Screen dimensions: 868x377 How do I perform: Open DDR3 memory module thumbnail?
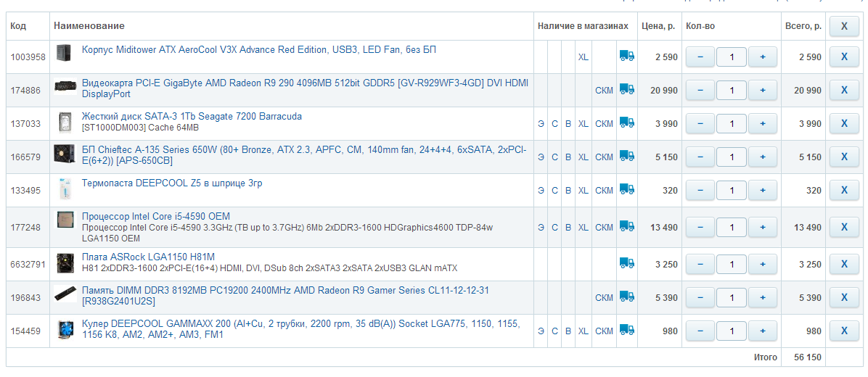coord(65,294)
